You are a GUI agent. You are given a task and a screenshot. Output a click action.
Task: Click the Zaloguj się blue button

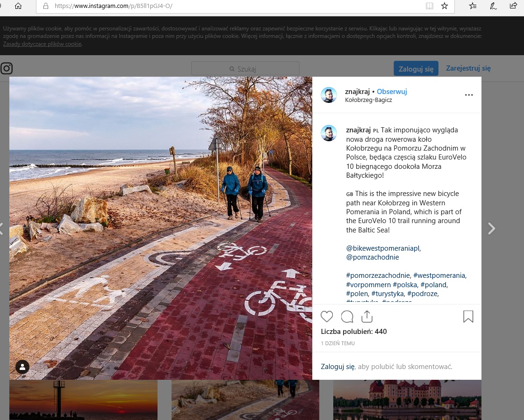point(416,68)
